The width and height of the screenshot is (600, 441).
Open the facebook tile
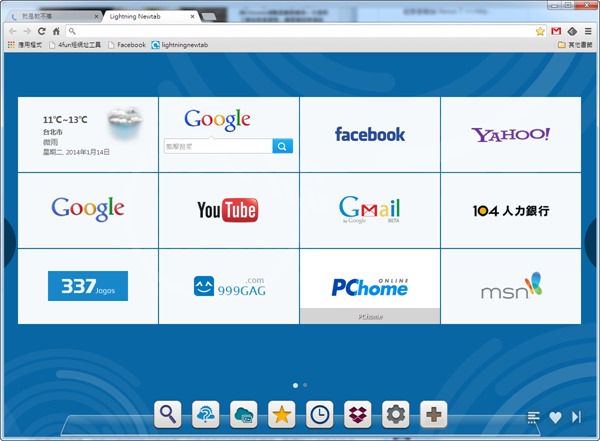click(370, 134)
